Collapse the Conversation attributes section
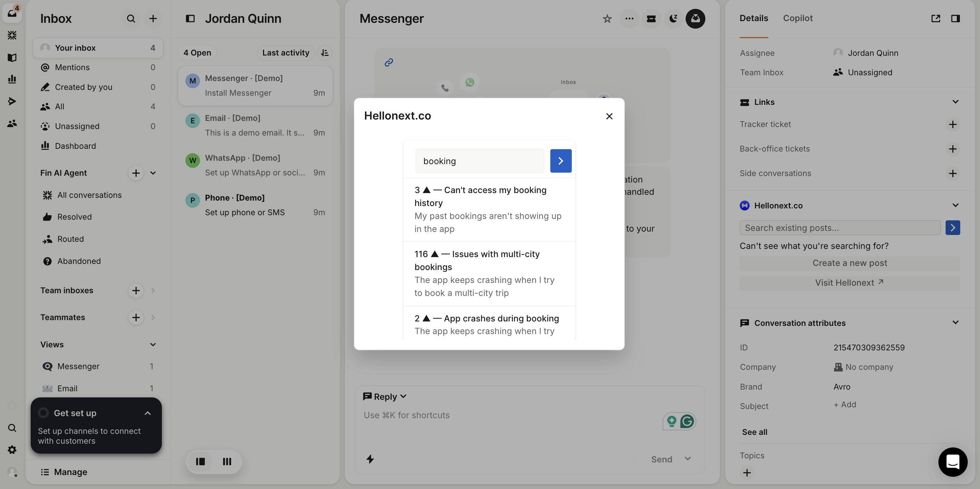The image size is (980, 489). pos(955,322)
